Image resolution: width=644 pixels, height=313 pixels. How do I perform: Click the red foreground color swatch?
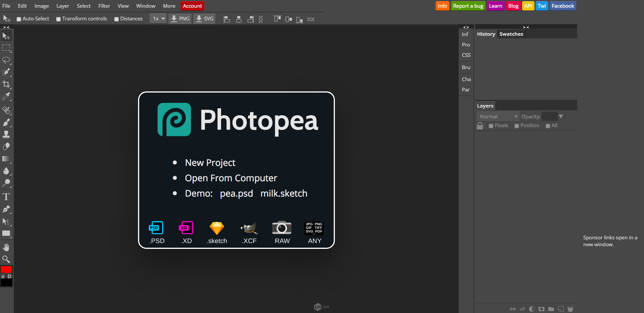click(x=7, y=270)
